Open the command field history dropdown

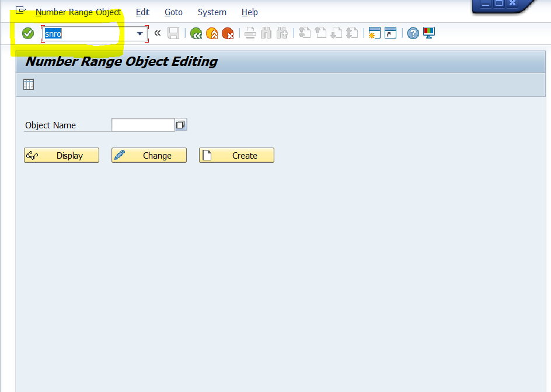point(140,34)
